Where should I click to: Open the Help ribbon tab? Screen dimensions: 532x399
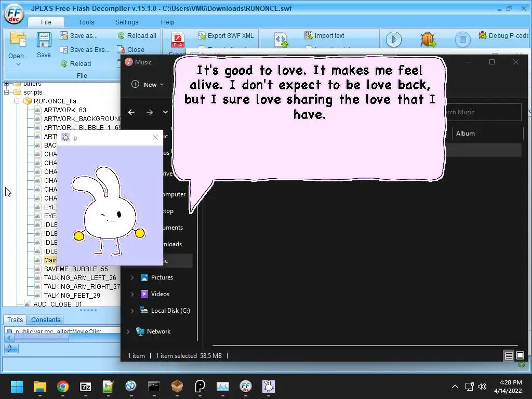point(167,22)
